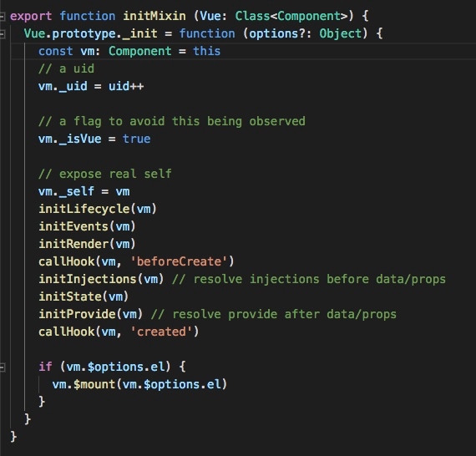Collapse the if vm.$options.el block
Image resolution: width=476 pixels, height=456 pixels.
[x=3, y=367]
